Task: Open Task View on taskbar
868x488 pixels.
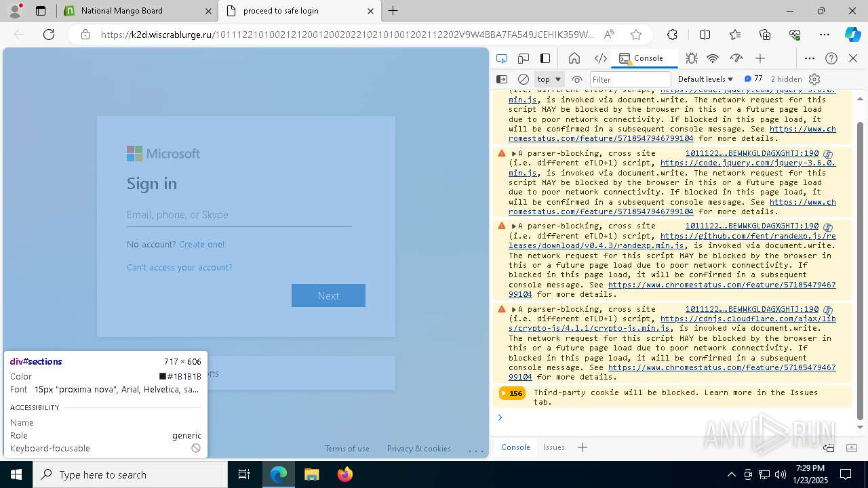Action: [244, 474]
